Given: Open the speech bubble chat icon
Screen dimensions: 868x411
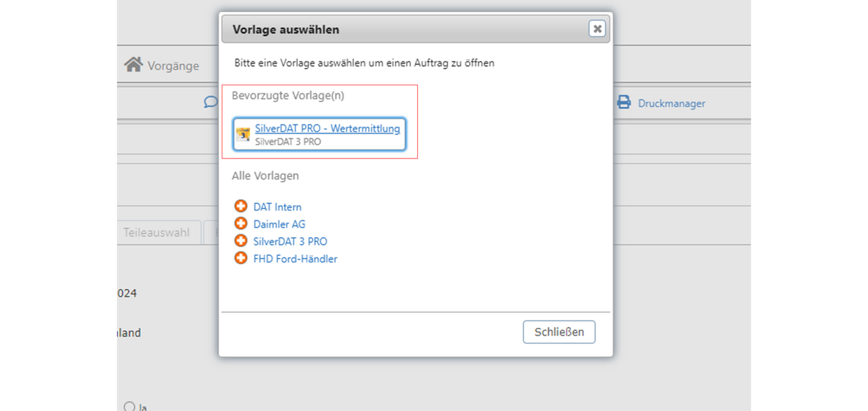Looking at the screenshot, I should (x=211, y=103).
